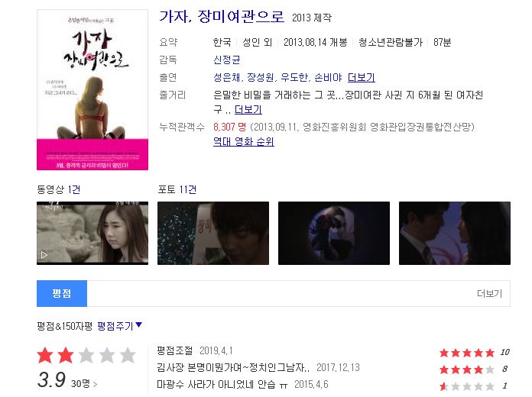The image size is (532, 397).
Task: Open the 평점주기 dropdown
Action: click(x=119, y=326)
